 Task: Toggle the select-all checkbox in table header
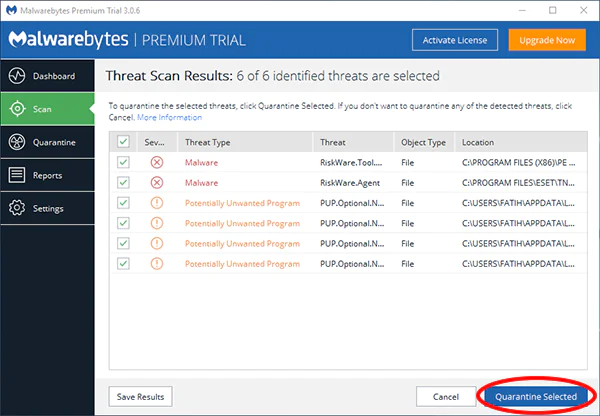[124, 142]
